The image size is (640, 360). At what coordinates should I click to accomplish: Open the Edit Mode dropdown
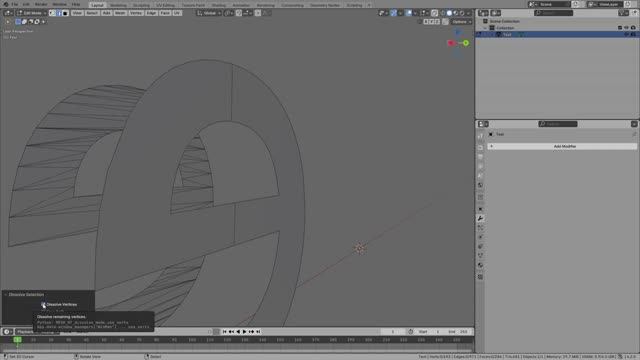click(x=31, y=13)
